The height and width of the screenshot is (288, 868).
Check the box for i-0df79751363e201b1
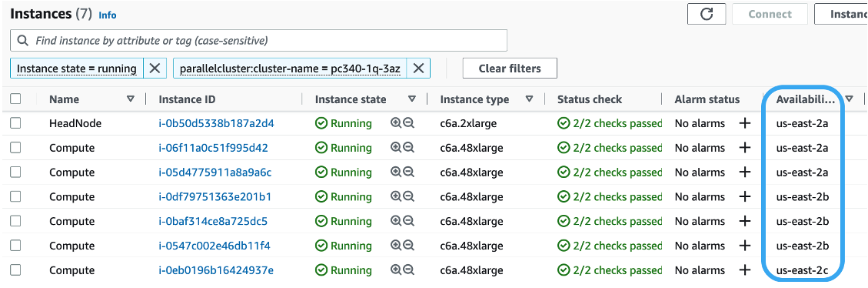pos(15,196)
